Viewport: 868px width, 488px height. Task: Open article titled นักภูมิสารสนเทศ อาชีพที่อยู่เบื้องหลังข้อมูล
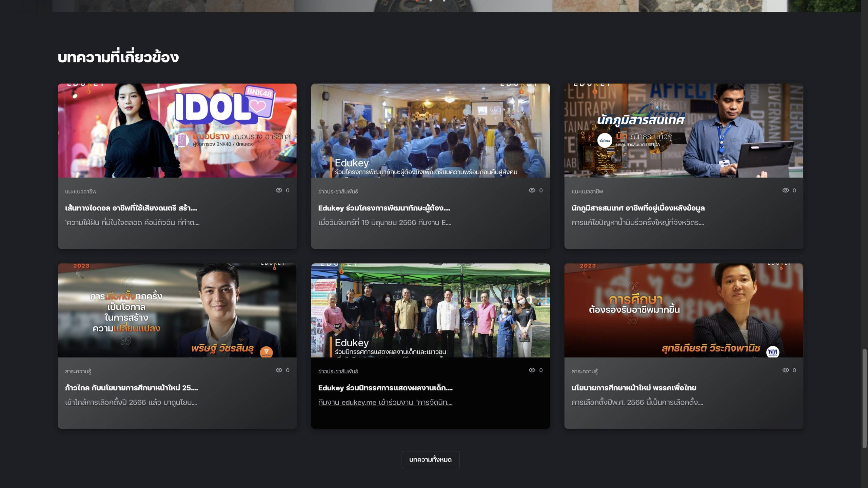[638, 208]
